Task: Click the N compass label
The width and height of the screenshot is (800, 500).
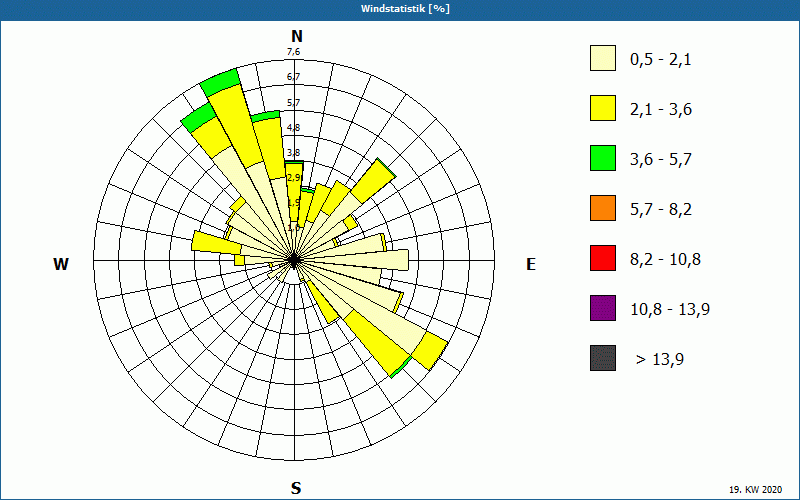Action: click(x=296, y=37)
